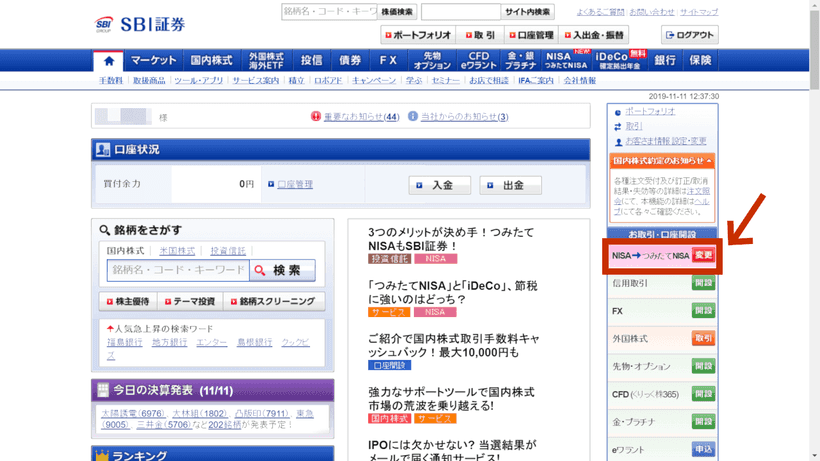Click the 取引 badge for 外国株式
The width and height of the screenshot is (820, 461).
(x=703, y=338)
